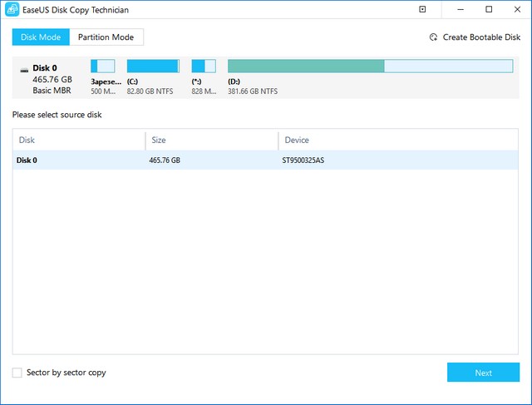Click the 82.80 GB NTFS label
The width and height of the screenshot is (532, 405).
(150, 91)
